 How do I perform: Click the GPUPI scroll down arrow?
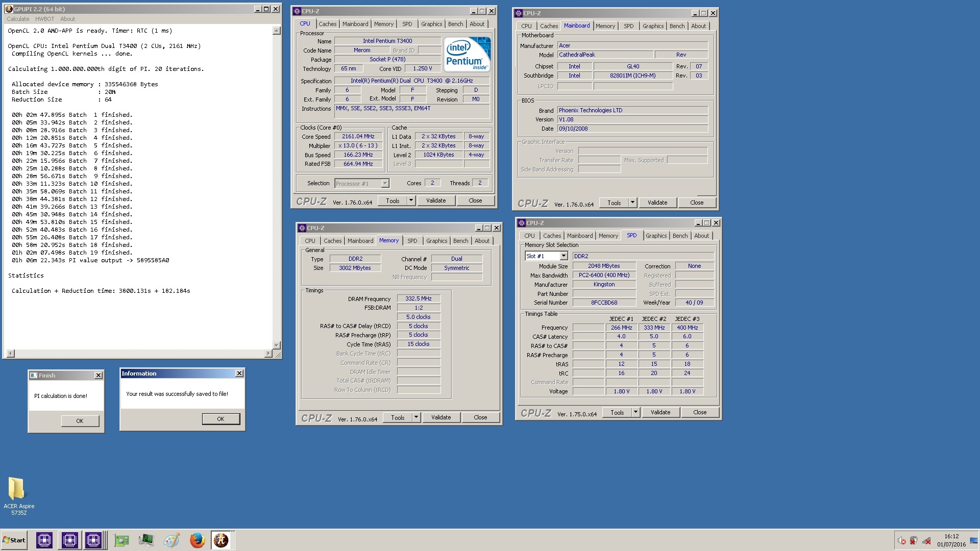click(x=277, y=345)
